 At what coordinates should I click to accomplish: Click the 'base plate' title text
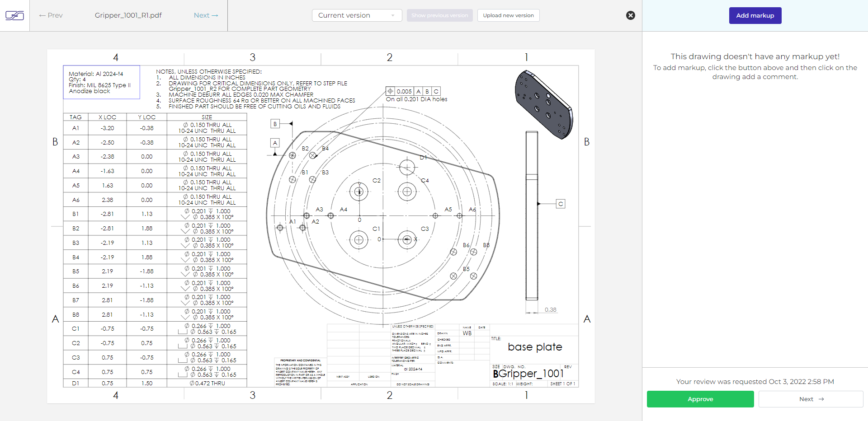[535, 347]
